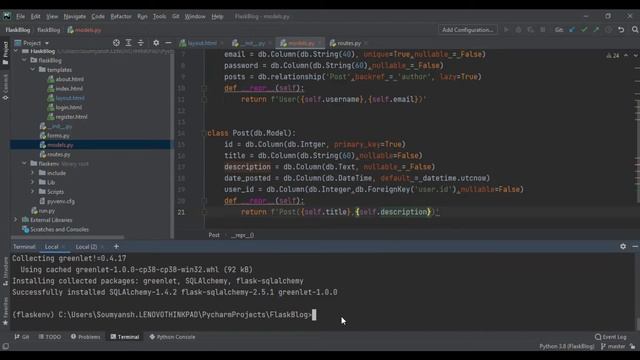Expand the include folder

pos(33,173)
